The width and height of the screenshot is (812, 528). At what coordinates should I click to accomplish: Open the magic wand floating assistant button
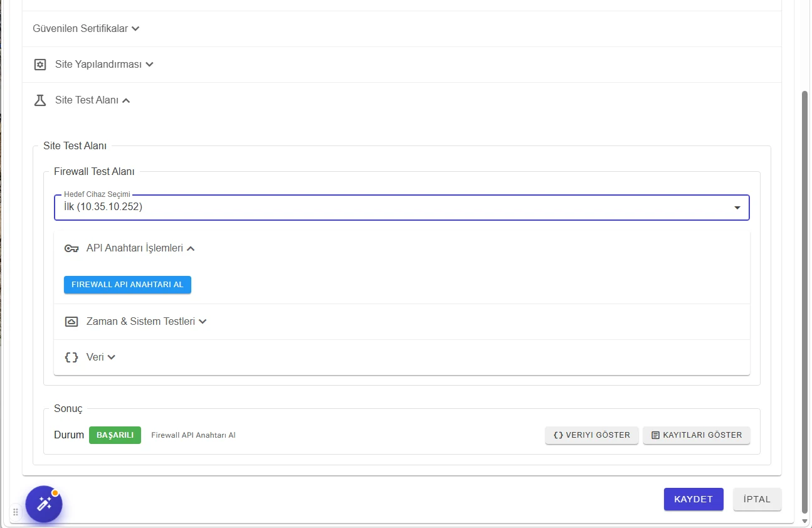coord(44,504)
